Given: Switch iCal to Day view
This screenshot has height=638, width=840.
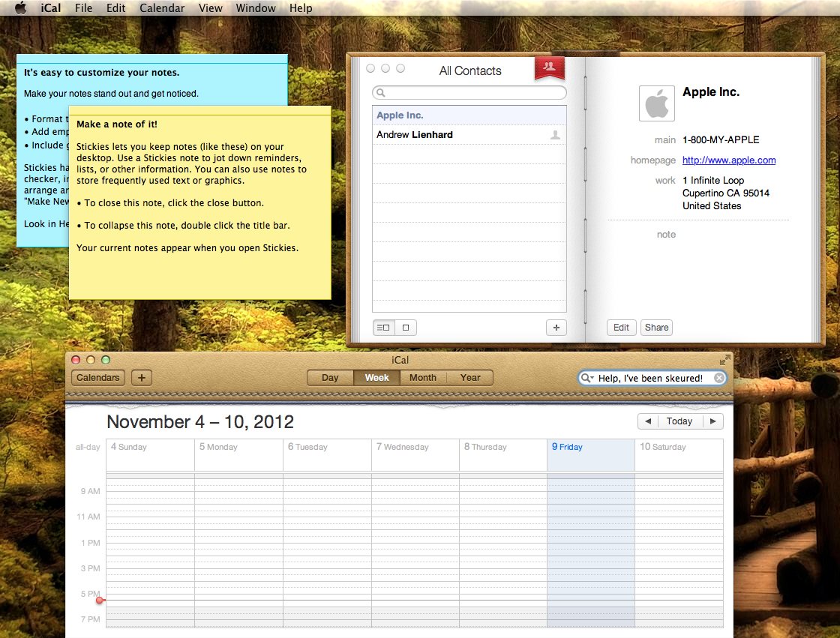Looking at the screenshot, I should pyautogui.click(x=330, y=378).
